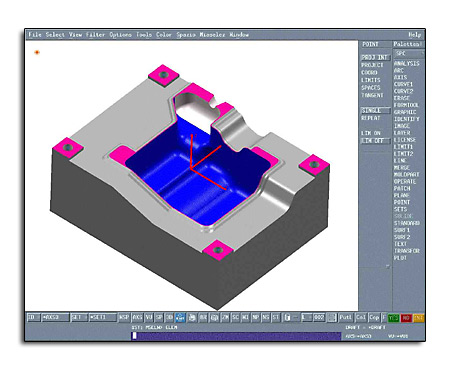Screen dimensions: 450x370
Task: Select the PATCH function in palette
Action: click(402, 188)
